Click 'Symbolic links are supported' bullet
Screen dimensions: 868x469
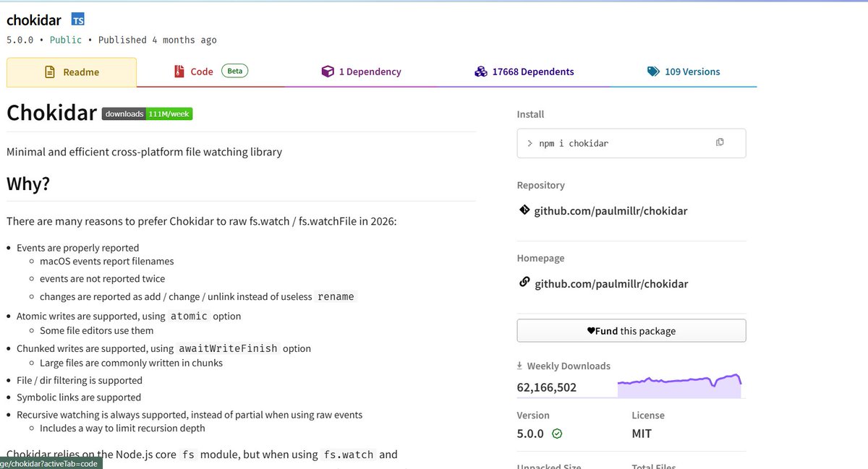[x=79, y=397]
